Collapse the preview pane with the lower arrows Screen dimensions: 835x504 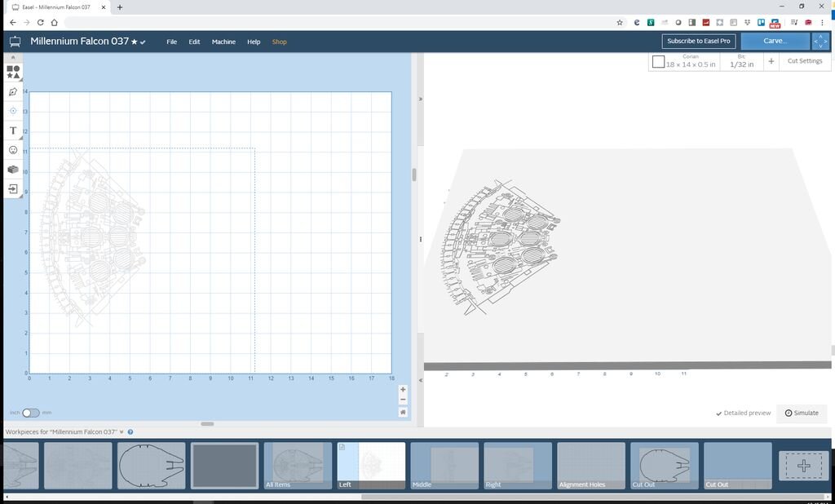coord(421,380)
